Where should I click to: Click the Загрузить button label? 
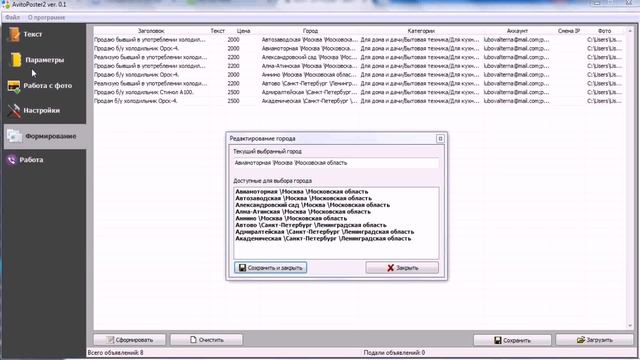[600, 340]
